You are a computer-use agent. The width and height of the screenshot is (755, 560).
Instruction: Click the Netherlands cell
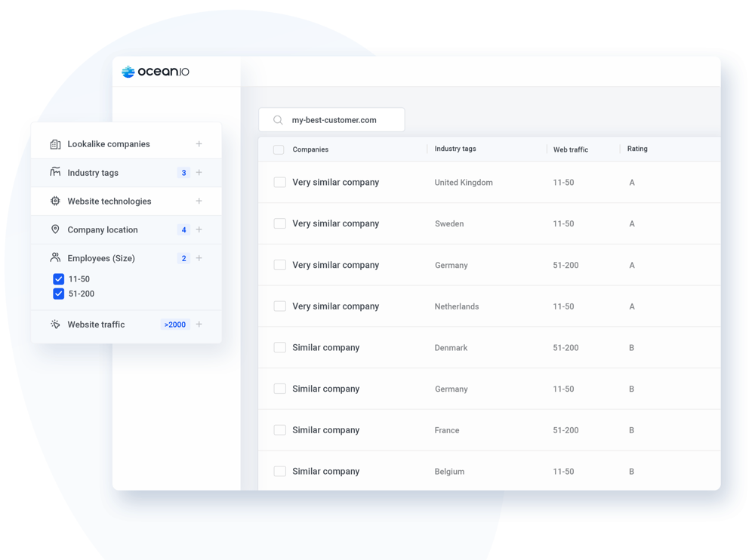[457, 306]
